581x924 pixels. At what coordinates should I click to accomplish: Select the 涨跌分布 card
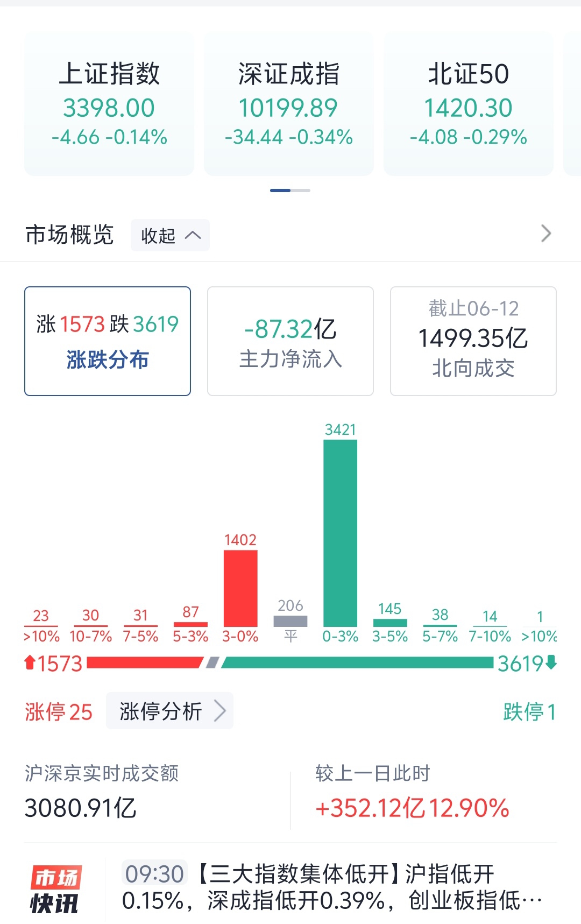tap(108, 341)
